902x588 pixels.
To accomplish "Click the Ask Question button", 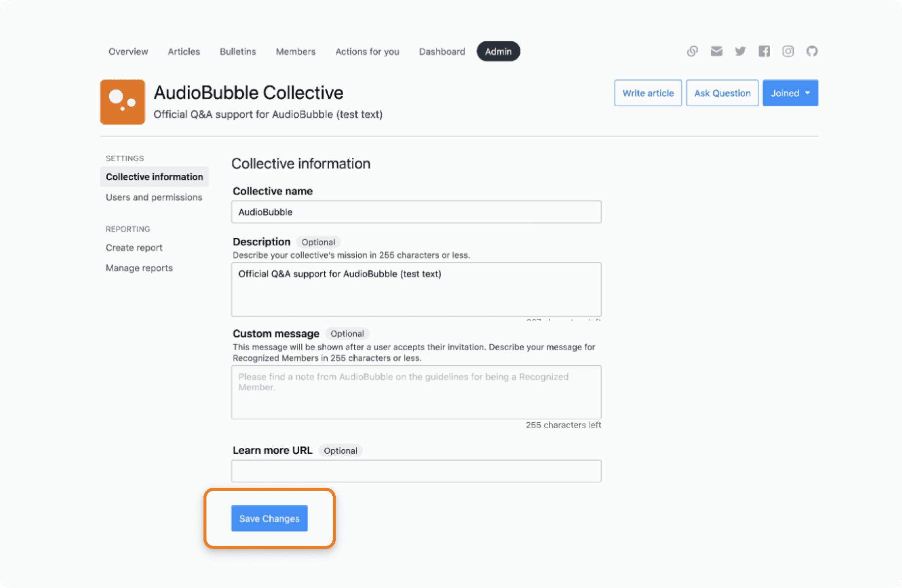I will tap(722, 93).
